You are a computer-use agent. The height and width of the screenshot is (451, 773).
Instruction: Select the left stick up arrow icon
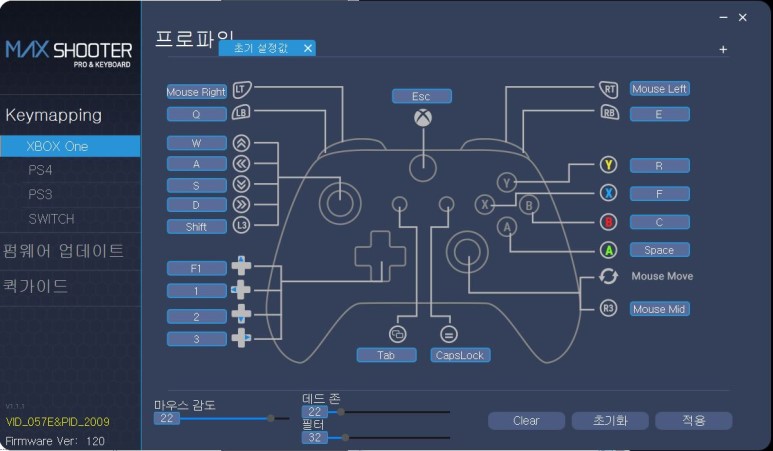[x=242, y=143]
